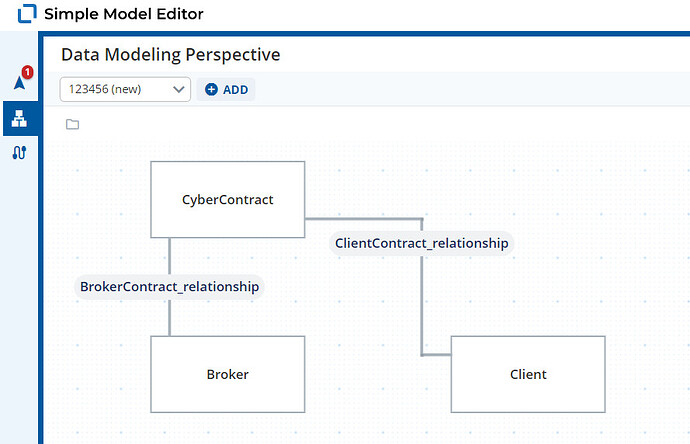Select the Broker entity box
Image resolution: width=690 pixels, height=444 pixels.
[228, 374]
